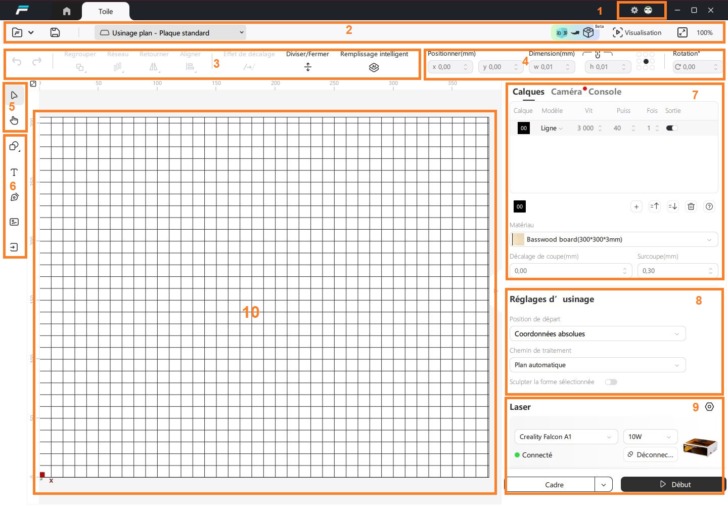
Task: Click the import file icon in sidebar
Action: tap(14, 247)
